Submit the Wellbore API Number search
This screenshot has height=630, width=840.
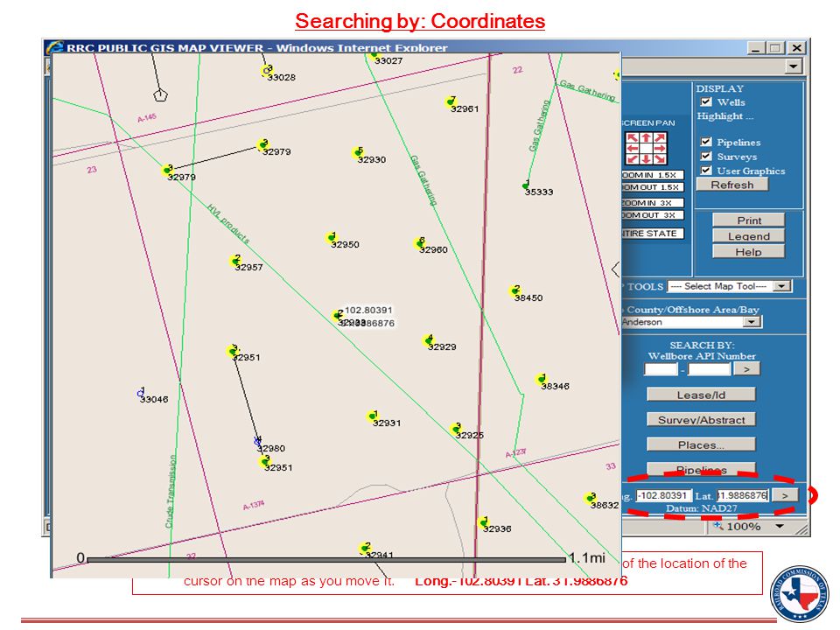[x=746, y=369]
